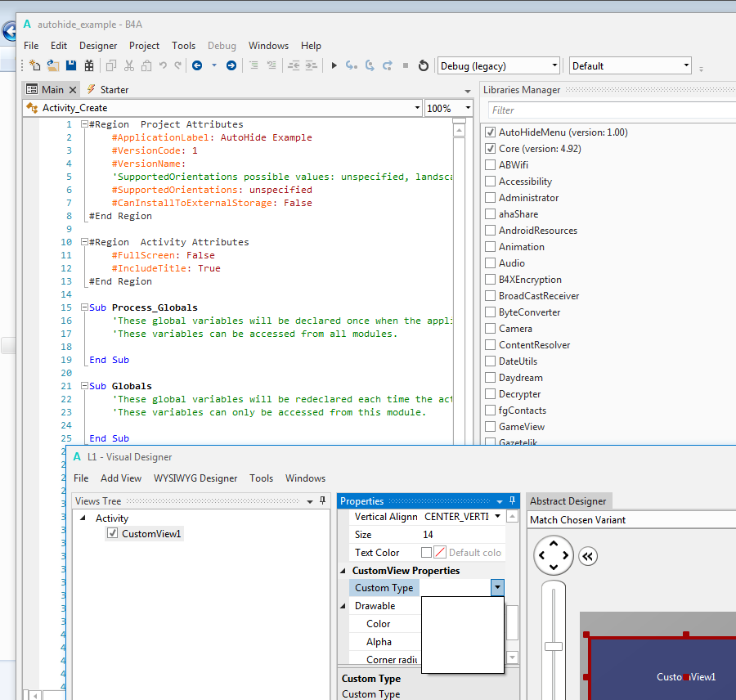The image size is (736, 700).
Task: Click the Restart circular arrow icon
Action: pyautogui.click(x=423, y=65)
